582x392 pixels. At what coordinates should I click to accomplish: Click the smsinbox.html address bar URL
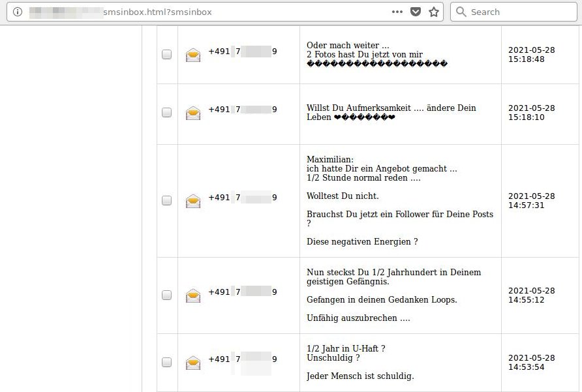tap(157, 12)
